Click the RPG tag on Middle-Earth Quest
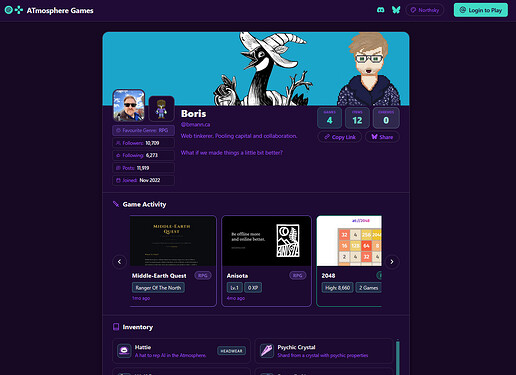Image resolution: width=516 pixels, height=375 pixels. (203, 276)
